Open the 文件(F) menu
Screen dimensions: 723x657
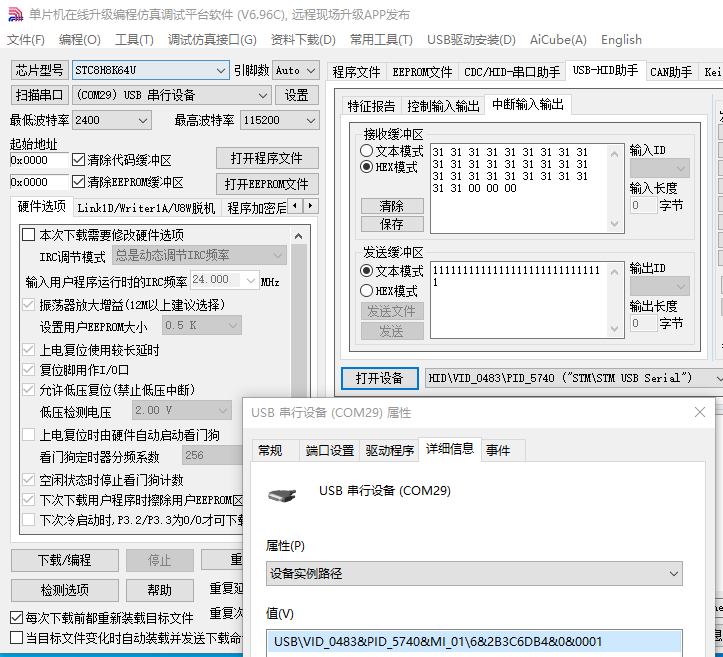26,40
